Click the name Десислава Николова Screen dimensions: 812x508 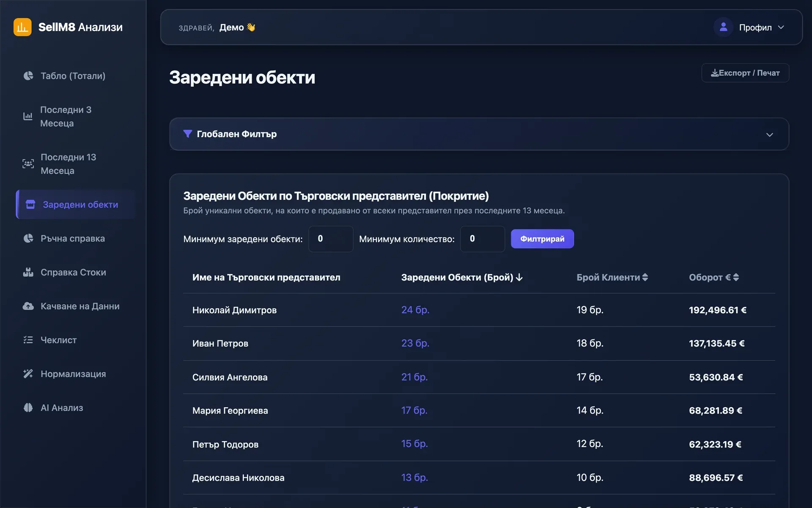pos(238,478)
